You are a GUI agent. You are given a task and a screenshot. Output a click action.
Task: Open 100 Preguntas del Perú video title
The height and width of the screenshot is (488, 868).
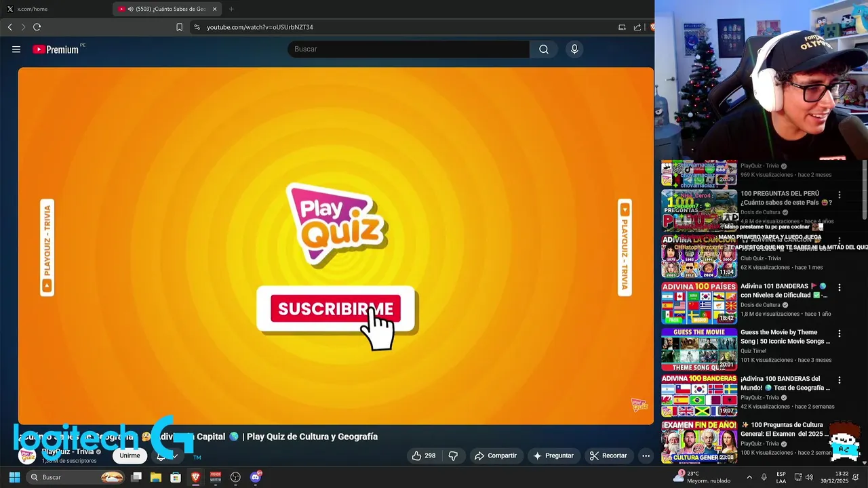[786, 198]
